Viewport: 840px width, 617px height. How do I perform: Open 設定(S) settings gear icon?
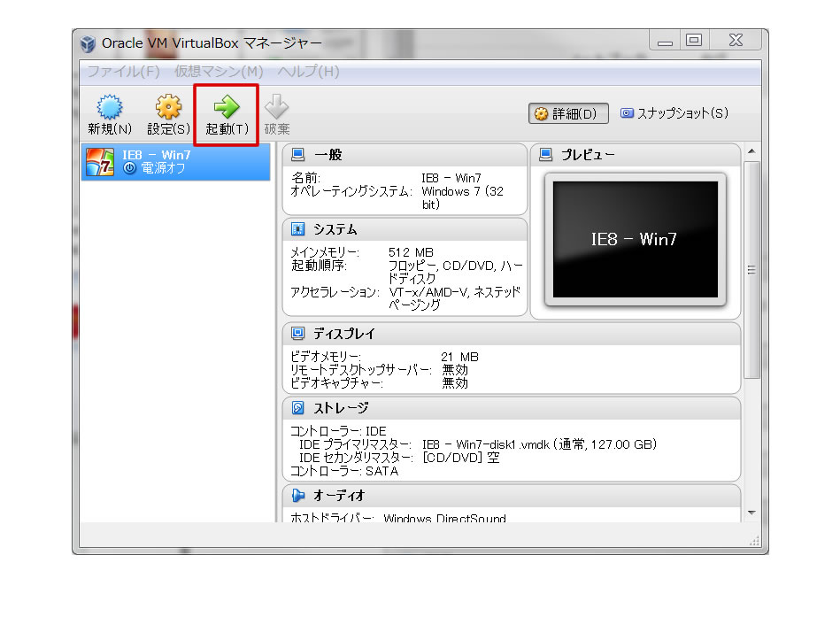pyautogui.click(x=168, y=106)
